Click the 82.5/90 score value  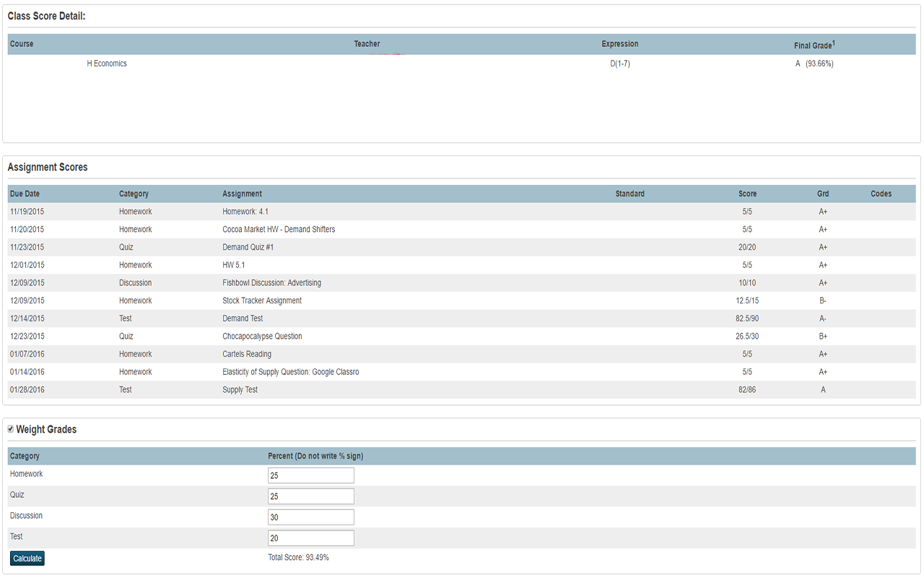point(747,319)
